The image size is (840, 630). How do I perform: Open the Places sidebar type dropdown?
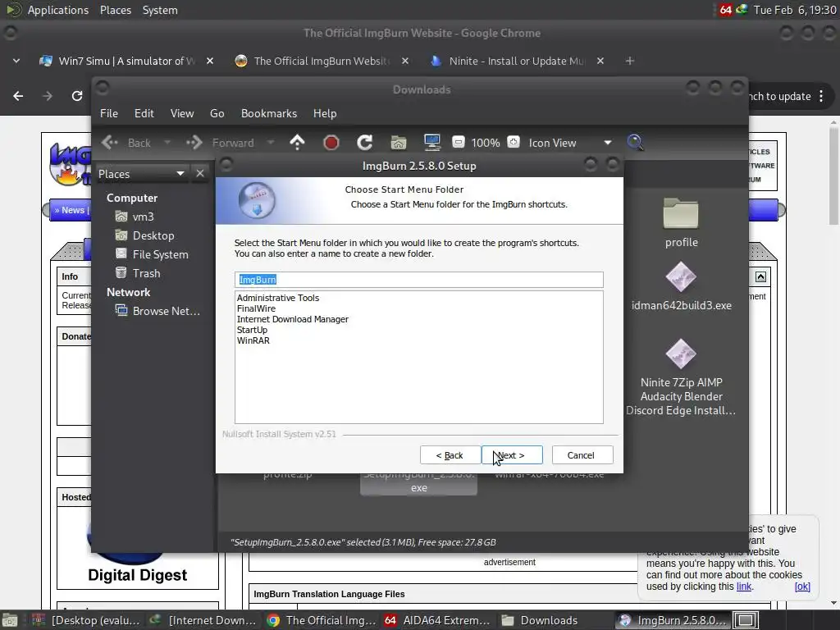tap(141, 174)
